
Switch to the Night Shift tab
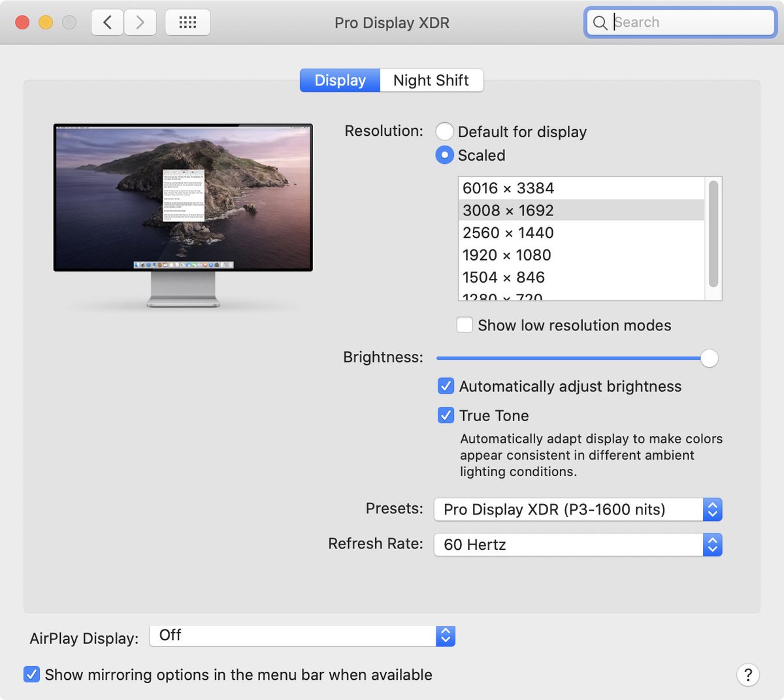coord(431,80)
